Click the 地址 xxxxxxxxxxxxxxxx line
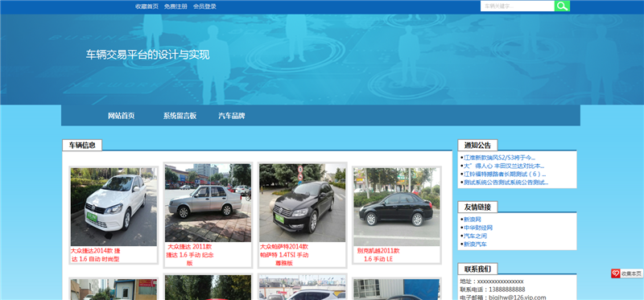This screenshot has height=300, width=644. pos(492,282)
